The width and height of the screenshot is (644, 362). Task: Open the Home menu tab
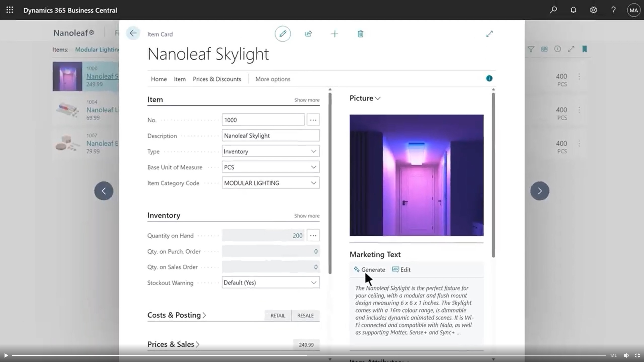[159, 79]
